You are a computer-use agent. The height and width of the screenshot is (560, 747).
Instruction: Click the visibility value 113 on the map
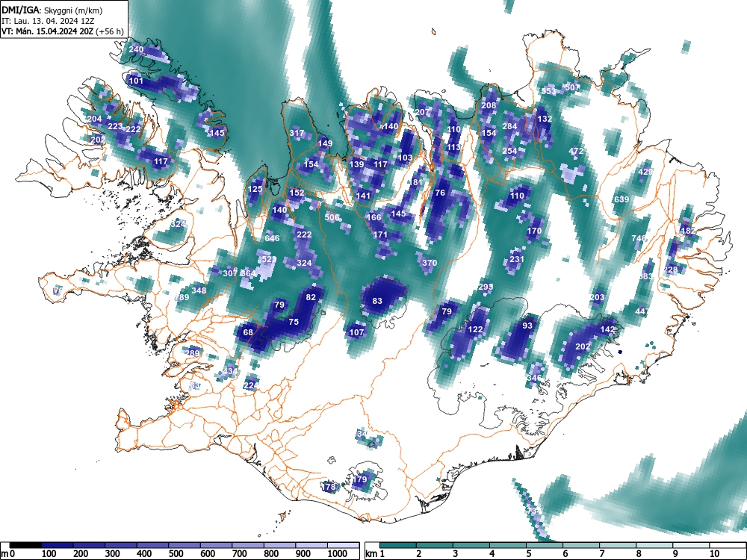[x=454, y=147]
